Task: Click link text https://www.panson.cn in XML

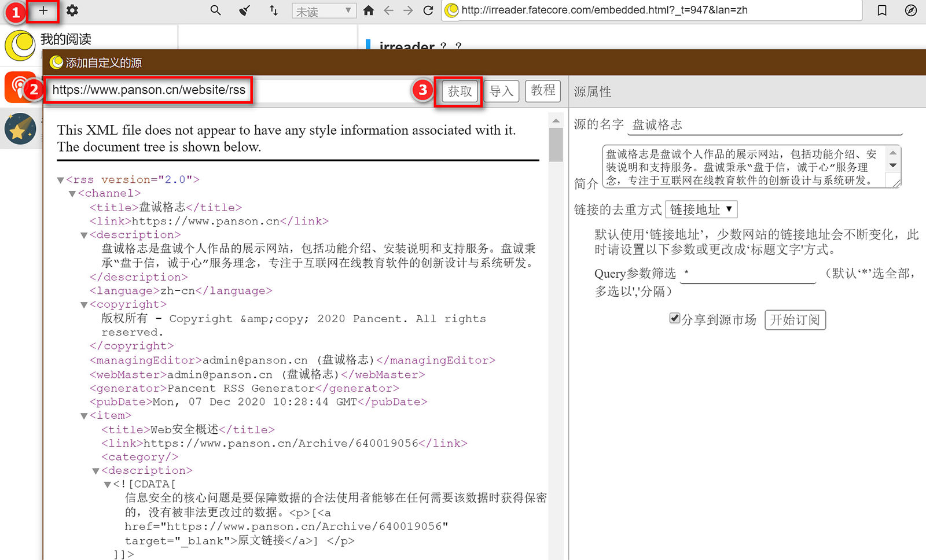Action: click(206, 221)
